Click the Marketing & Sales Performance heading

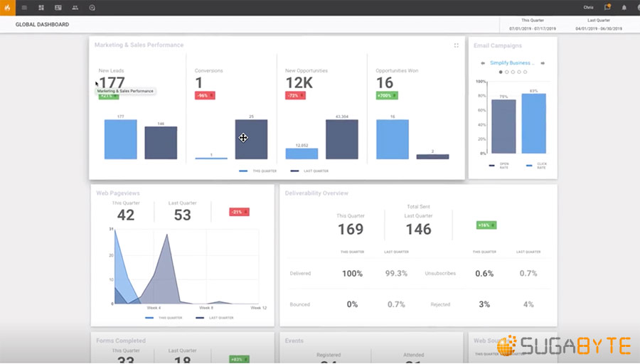[x=139, y=45]
